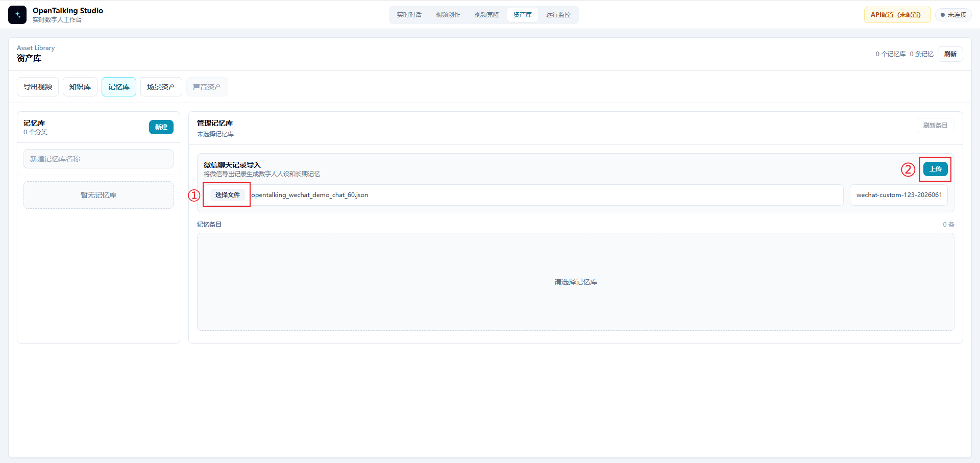This screenshot has width=980, height=463.
Task: Click the 记忆条目 section label
Action: coord(209,225)
